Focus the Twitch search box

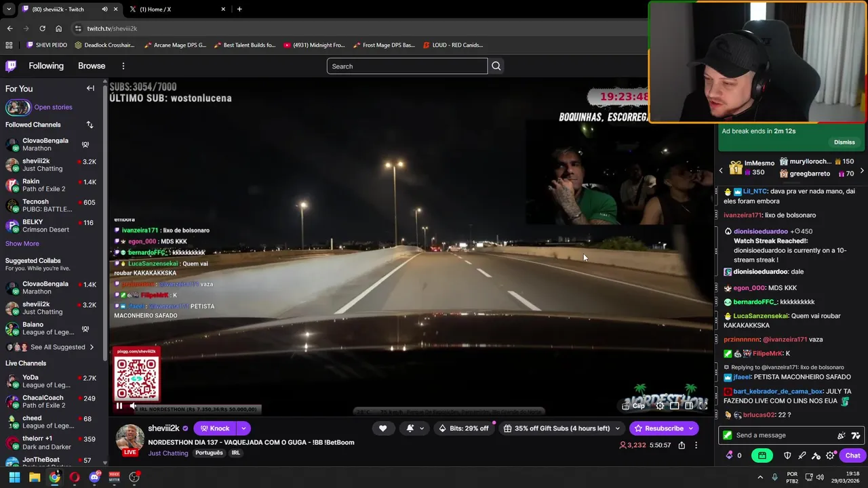point(407,66)
